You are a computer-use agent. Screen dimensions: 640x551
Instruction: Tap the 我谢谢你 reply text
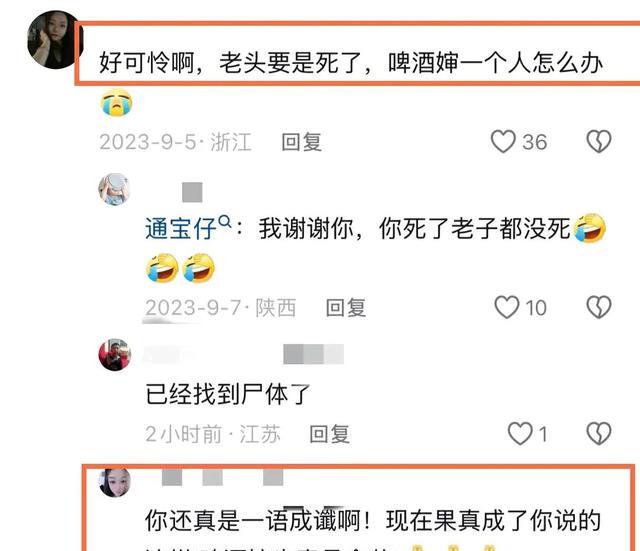click(414, 229)
